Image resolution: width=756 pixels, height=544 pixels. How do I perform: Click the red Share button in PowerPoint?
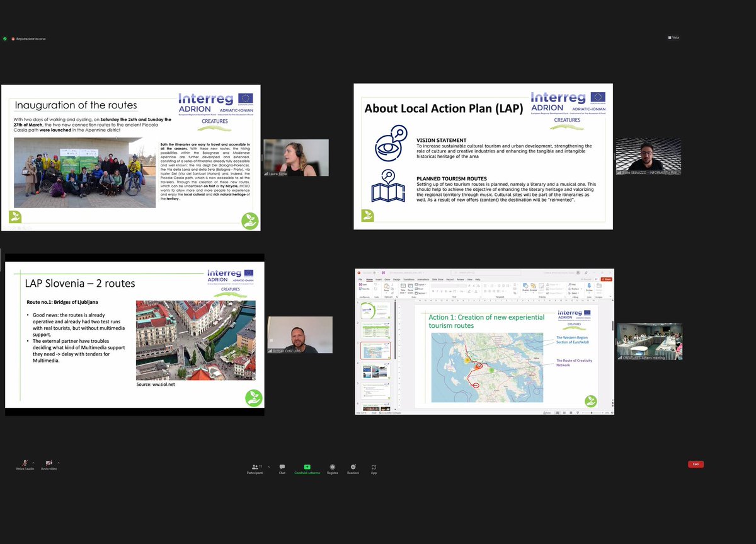click(x=606, y=279)
